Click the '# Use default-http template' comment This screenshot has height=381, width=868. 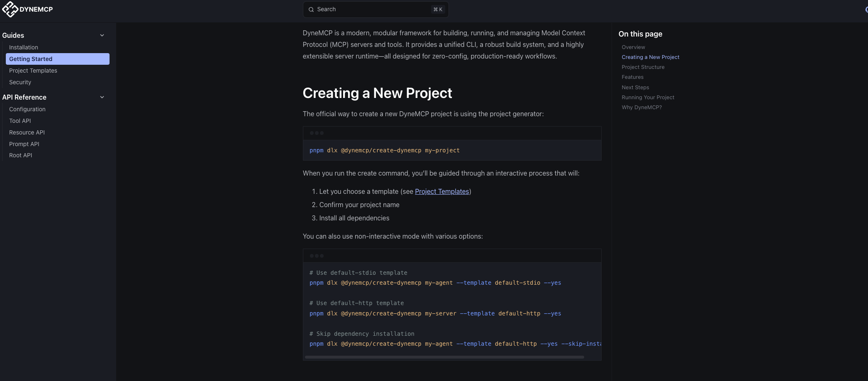[x=357, y=303]
